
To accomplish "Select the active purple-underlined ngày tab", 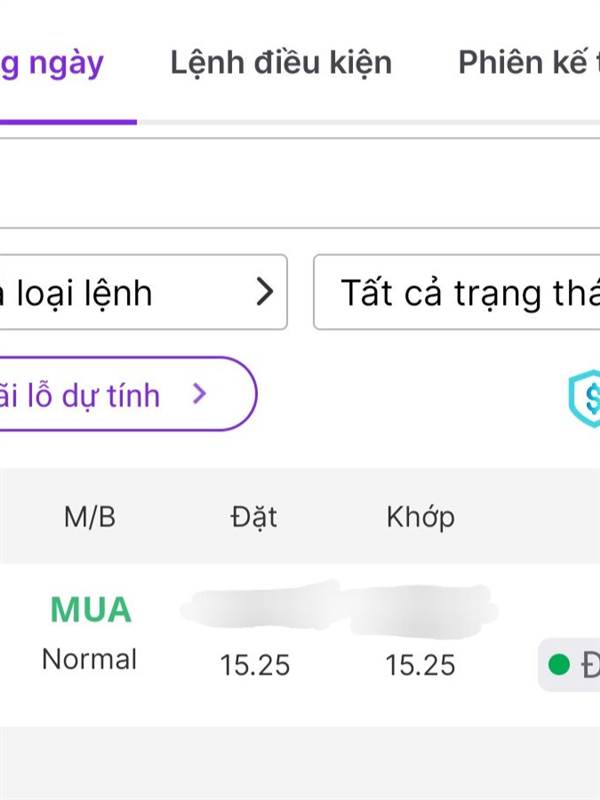I will 55,63.
